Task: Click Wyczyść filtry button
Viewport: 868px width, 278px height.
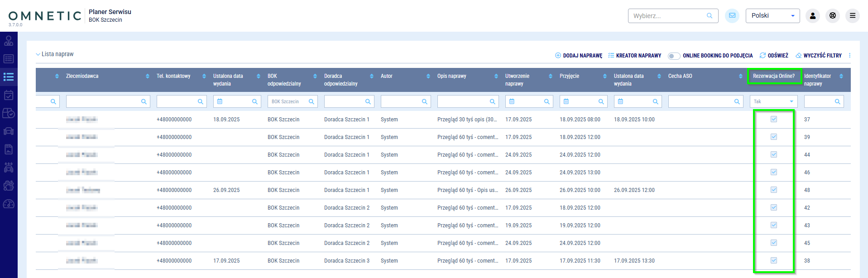Action: (x=819, y=56)
